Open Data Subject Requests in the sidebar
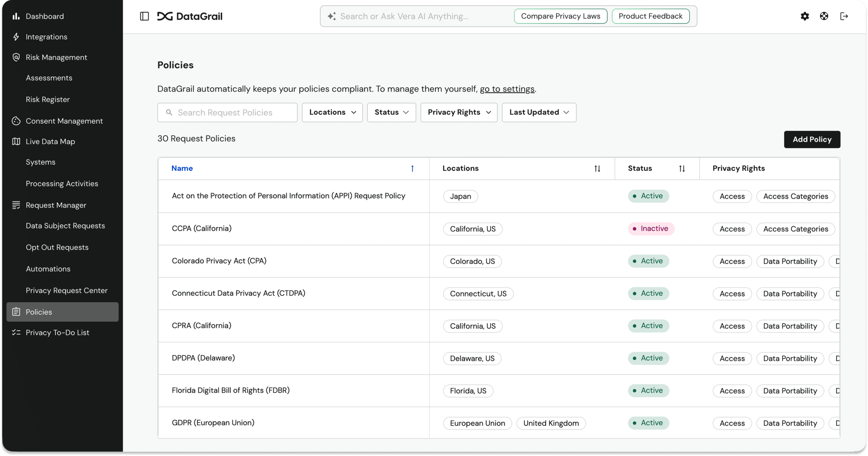The height and width of the screenshot is (456, 868). click(x=65, y=226)
